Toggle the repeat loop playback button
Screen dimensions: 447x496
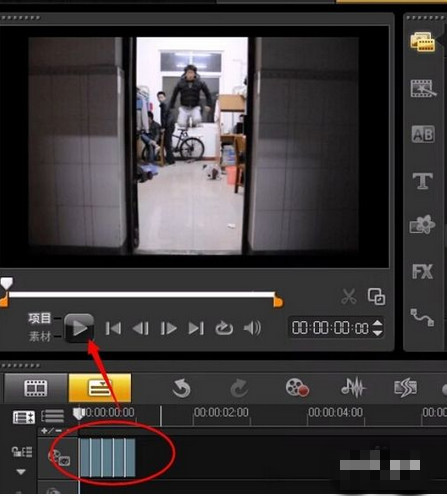(x=224, y=328)
